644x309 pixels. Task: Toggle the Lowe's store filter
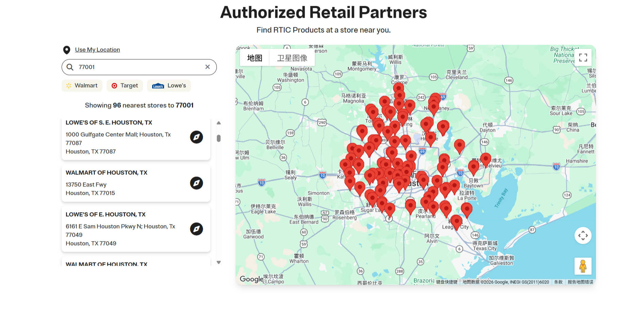pos(169,86)
